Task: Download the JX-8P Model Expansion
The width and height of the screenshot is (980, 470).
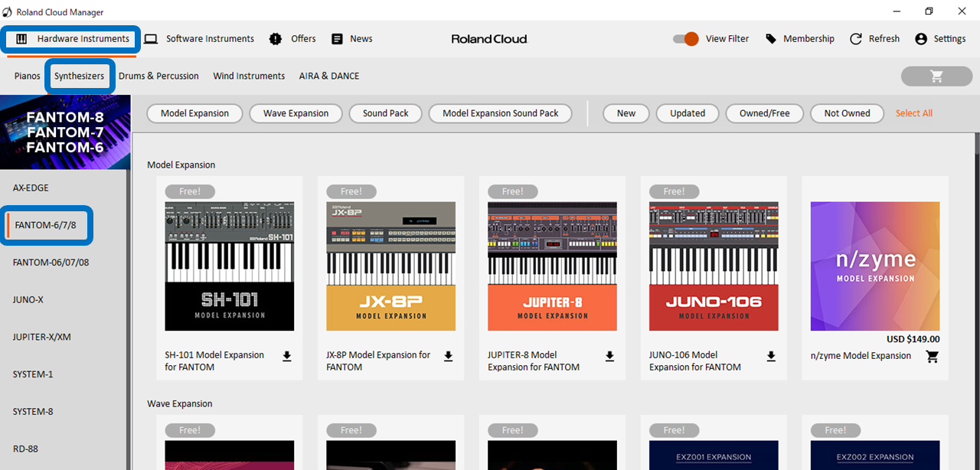Action: [448, 355]
